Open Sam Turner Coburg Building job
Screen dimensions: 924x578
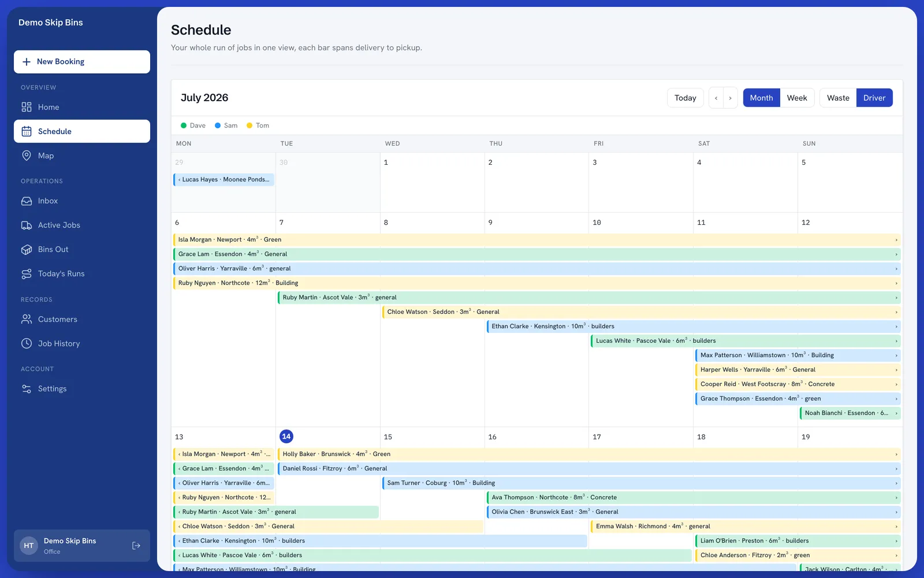(642, 483)
